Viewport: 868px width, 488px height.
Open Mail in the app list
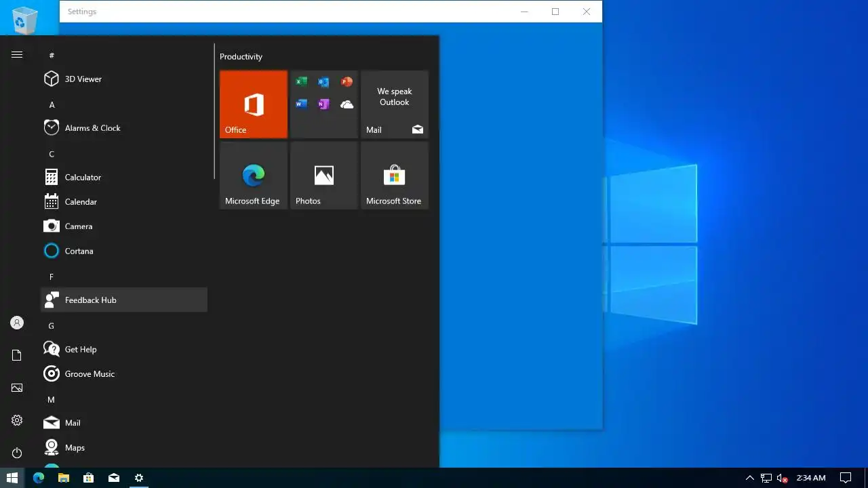[x=124, y=423]
